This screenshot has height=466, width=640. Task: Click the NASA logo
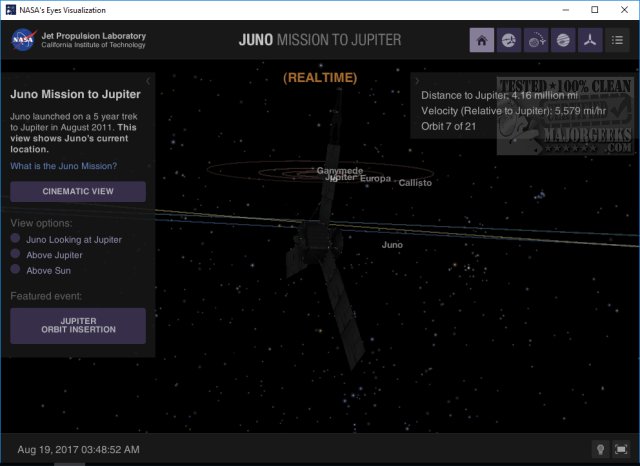click(x=24, y=40)
